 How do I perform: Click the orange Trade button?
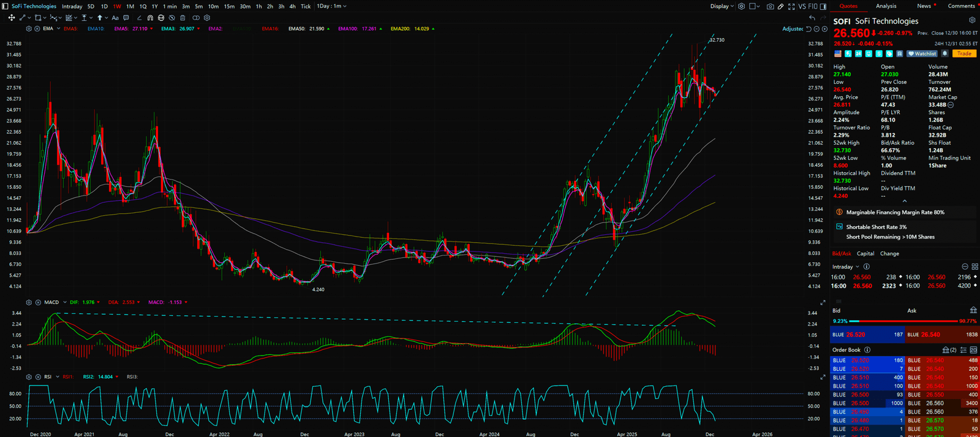click(x=964, y=54)
